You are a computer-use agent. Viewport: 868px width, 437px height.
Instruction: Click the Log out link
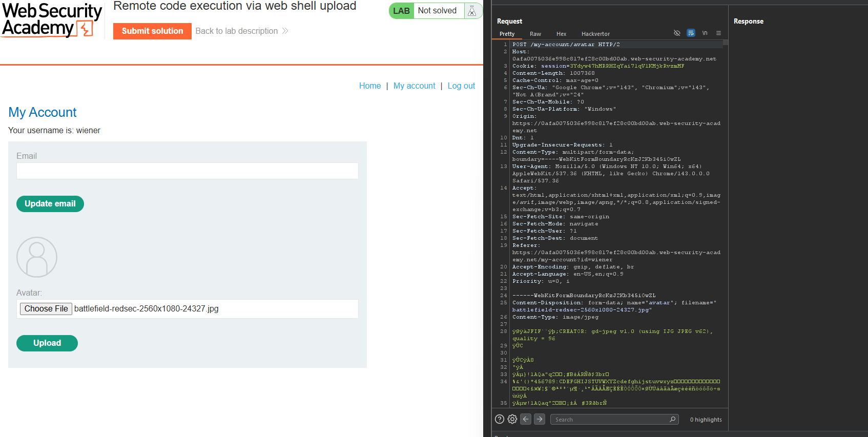click(x=461, y=86)
